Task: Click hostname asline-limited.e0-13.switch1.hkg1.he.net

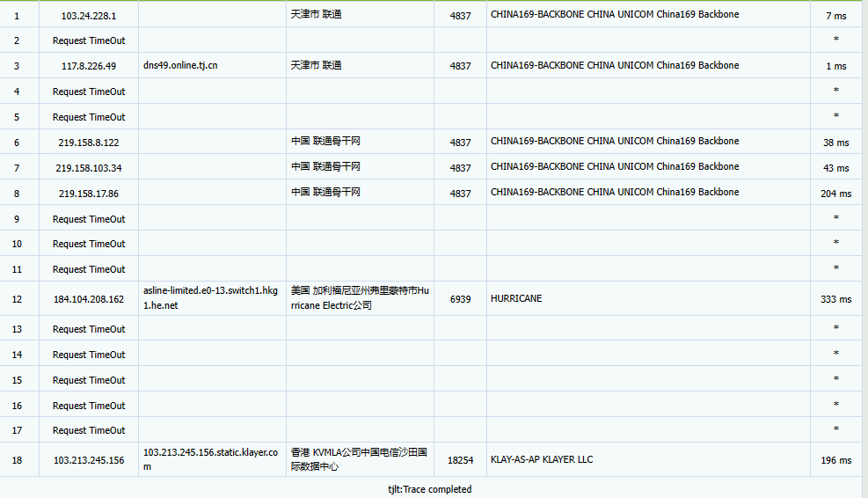Action: (x=210, y=297)
